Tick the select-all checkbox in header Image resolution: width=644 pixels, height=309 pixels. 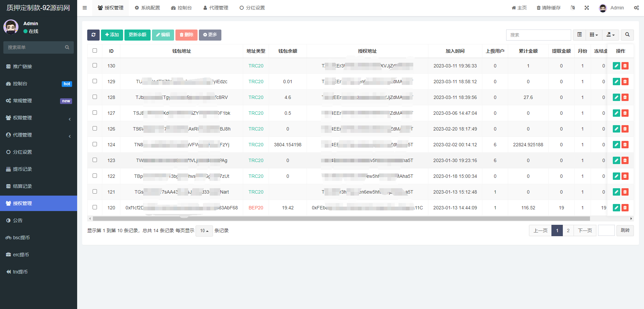point(95,51)
